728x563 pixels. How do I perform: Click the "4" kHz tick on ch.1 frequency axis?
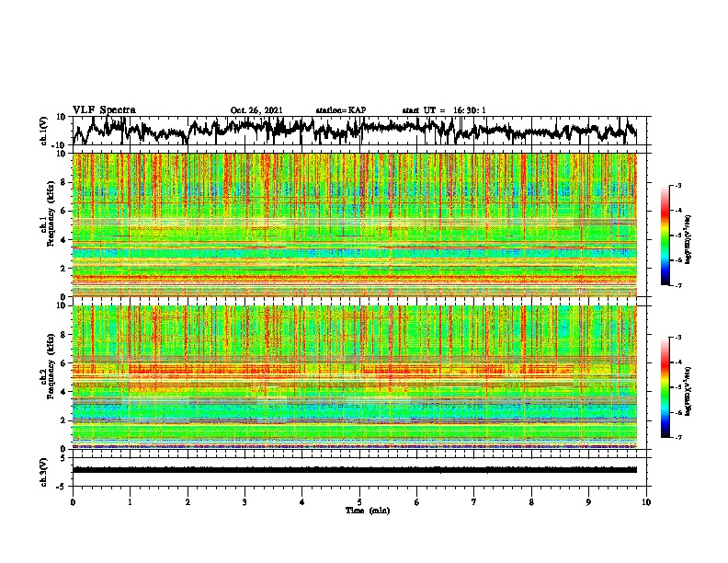(64, 240)
